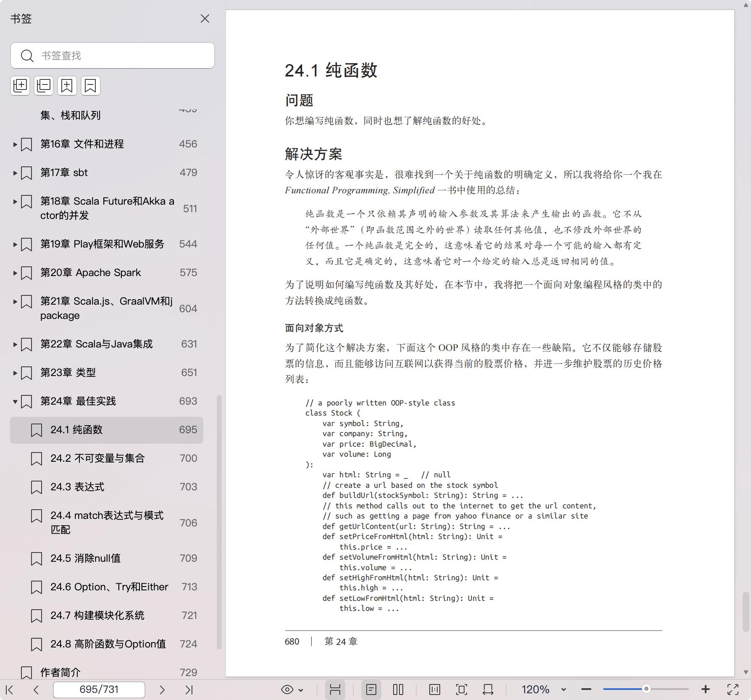Screen dimensions: 751x700
Task: Click the search magnifier icon in the bookmark panel
Action: (27, 55)
